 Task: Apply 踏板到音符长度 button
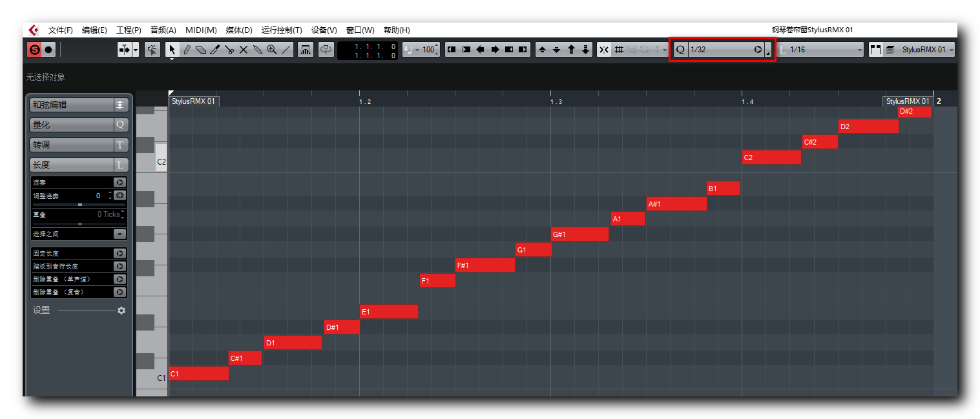coord(120,266)
